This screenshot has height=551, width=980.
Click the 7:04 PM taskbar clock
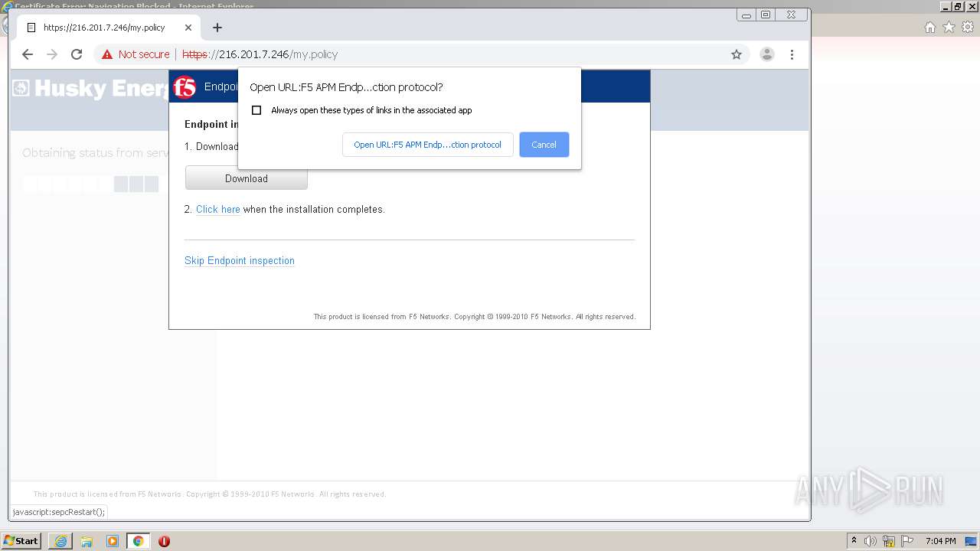point(941,541)
